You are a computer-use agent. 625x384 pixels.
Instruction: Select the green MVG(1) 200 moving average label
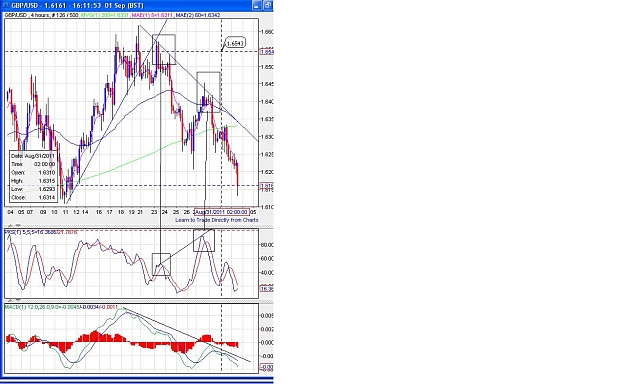pyautogui.click(x=104, y=15)
